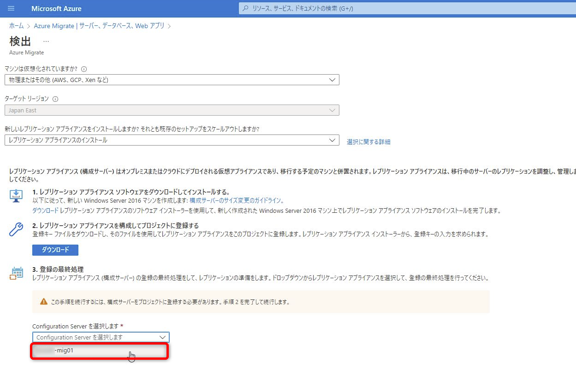Viewport: 576px width, 392px height.
Task: Open the Japan East region dropdown
Action: (x=172, y=110)
